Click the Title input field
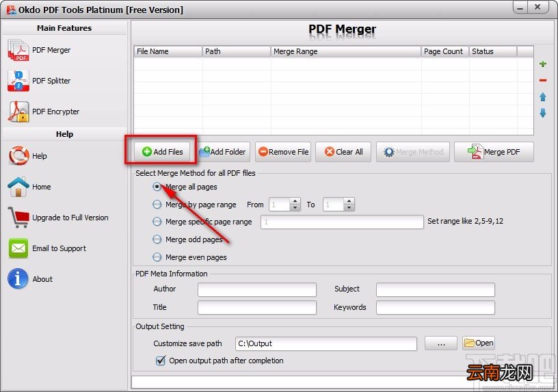558x392 pixels. [x=257, y=308]
